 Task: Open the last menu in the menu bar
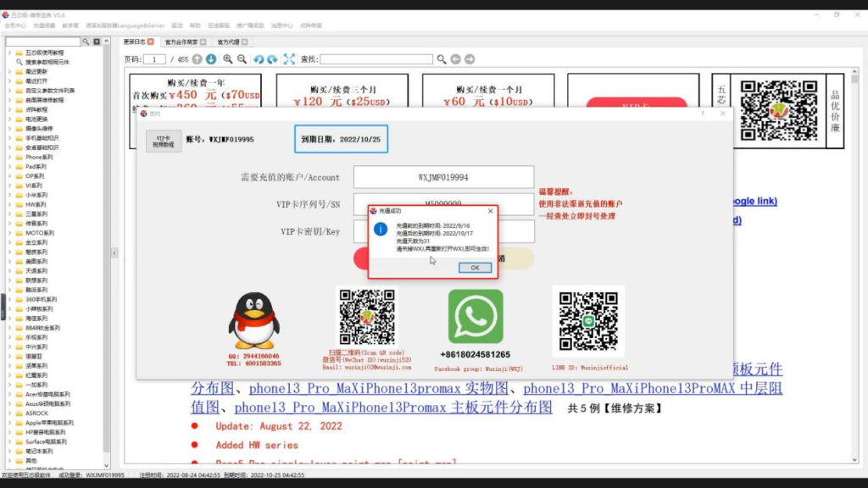coord(310,25)
